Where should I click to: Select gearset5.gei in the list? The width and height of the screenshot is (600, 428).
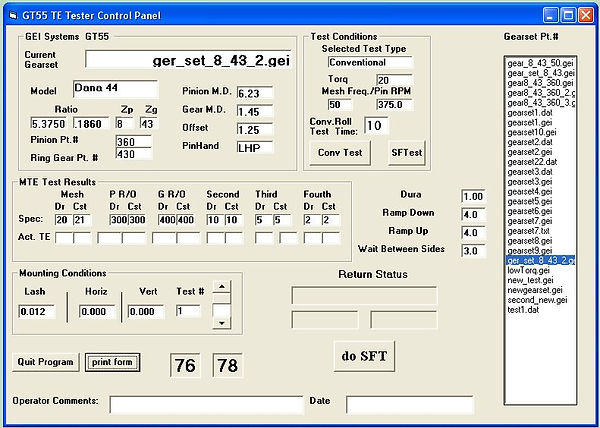click(540, 202)
